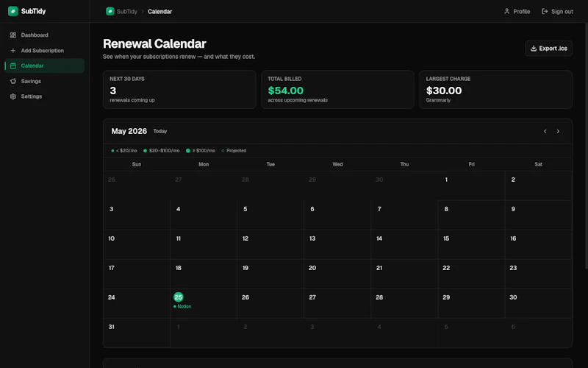This screenshot has width=588, height=368.
Task: Click the $20–$100/mo legend dot
Action: coord(145,151)
